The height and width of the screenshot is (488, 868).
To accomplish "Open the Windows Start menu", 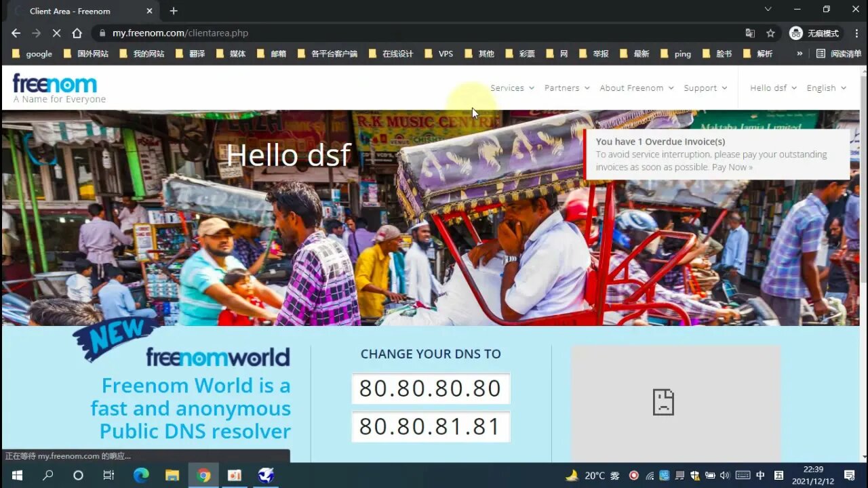I will pyautogui.click(x=17, y=475).
